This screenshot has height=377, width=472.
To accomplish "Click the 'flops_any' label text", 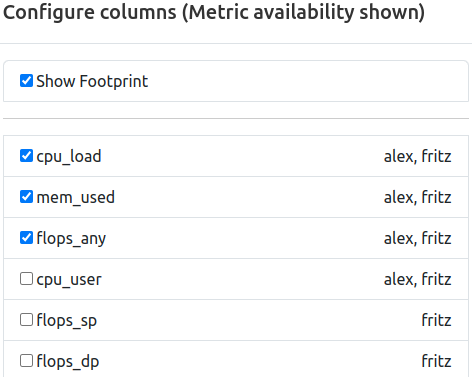I will point(71,239).
